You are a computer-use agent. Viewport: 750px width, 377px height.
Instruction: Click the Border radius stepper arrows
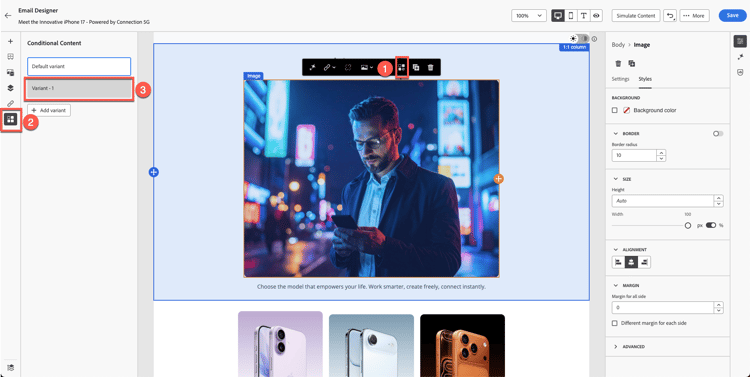tap(662, 155)
